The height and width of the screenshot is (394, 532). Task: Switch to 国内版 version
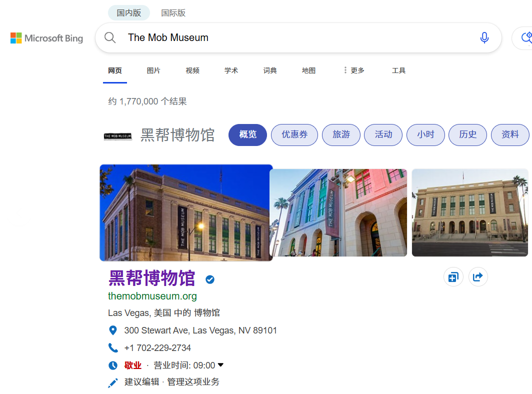point(129,13)
